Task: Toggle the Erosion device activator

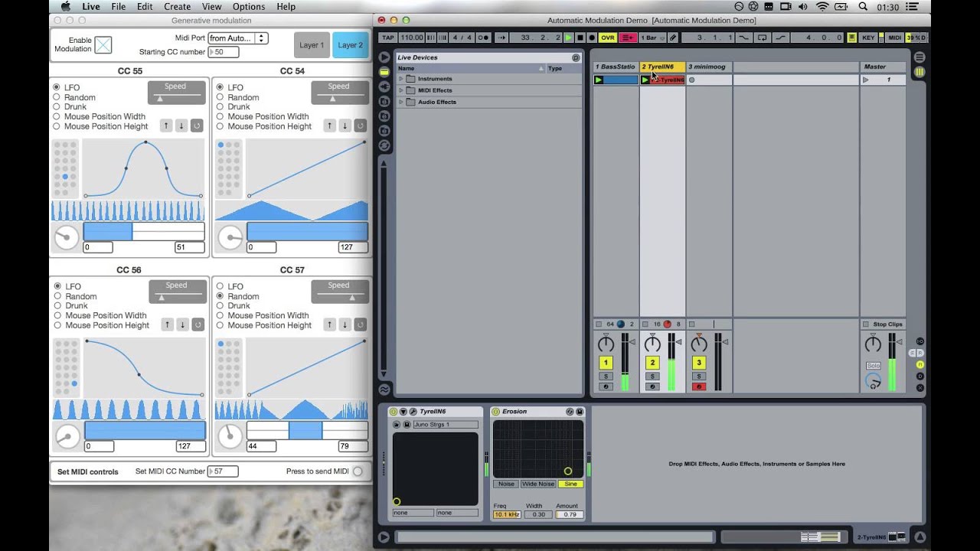Action: point(495,412)
